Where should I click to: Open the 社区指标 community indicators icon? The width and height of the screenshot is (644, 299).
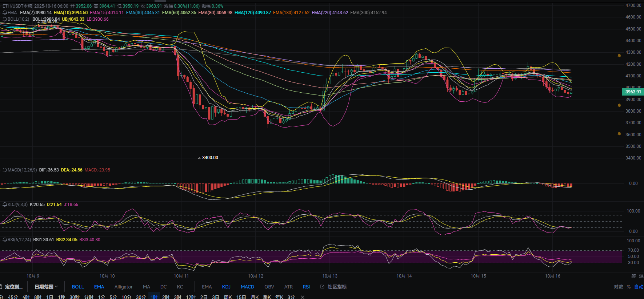322,287
